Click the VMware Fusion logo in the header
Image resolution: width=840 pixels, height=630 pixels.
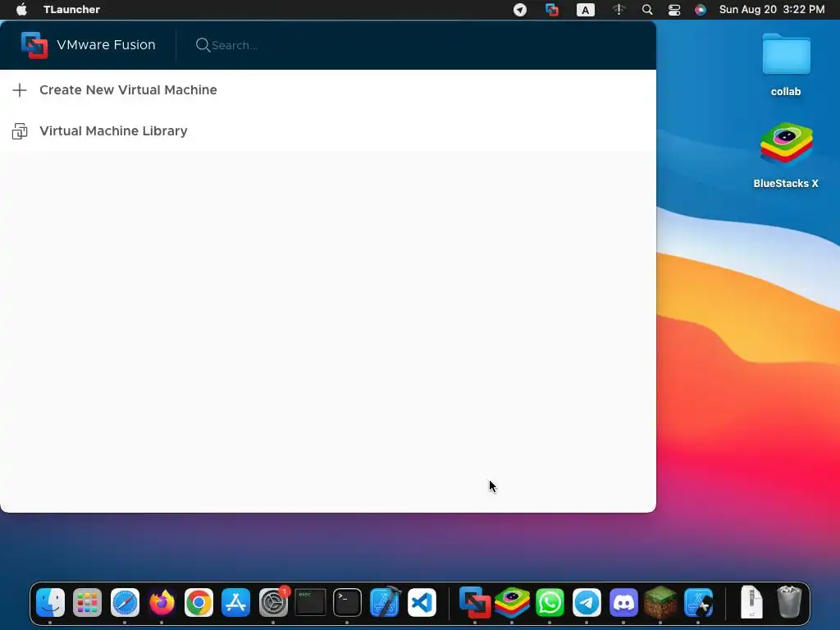(34, 45)
